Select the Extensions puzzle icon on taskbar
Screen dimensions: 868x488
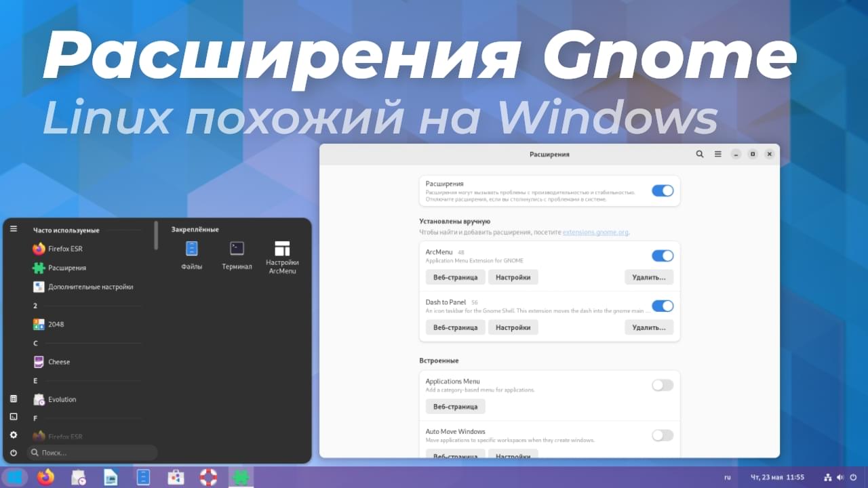pyautogui.click(x=240, y=477)
